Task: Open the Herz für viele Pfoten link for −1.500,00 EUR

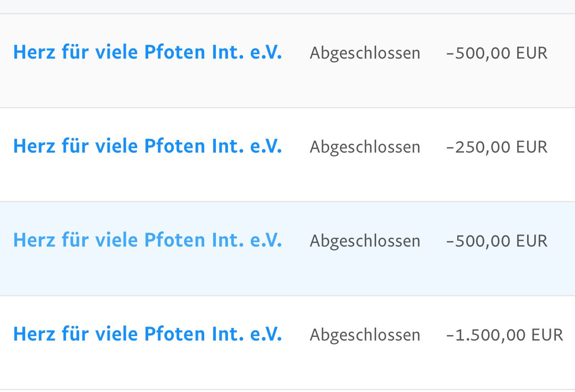Action: pyautogui.click(x=148, y=334)
